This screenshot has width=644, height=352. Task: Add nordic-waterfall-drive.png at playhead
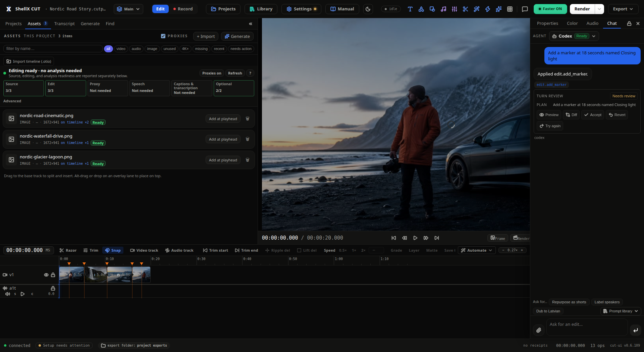[x=223, y=139]
